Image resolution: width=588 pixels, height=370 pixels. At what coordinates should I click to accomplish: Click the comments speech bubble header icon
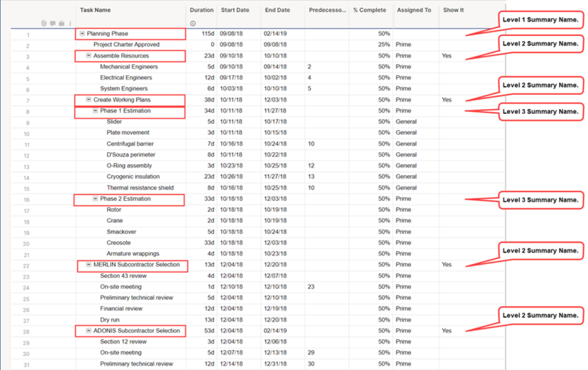tap(53, 24)
